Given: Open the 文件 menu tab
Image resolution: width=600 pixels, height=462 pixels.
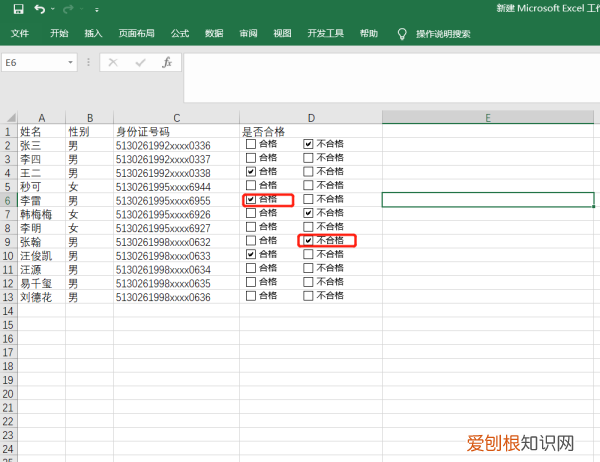Looking at the screenshot, I should click(x=20, y=33).
